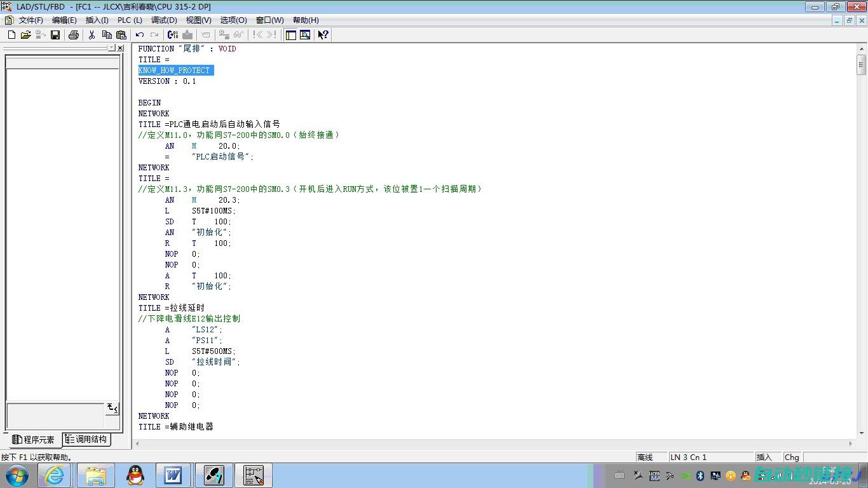Click the Open folder toolbar icon

point(25,35)
